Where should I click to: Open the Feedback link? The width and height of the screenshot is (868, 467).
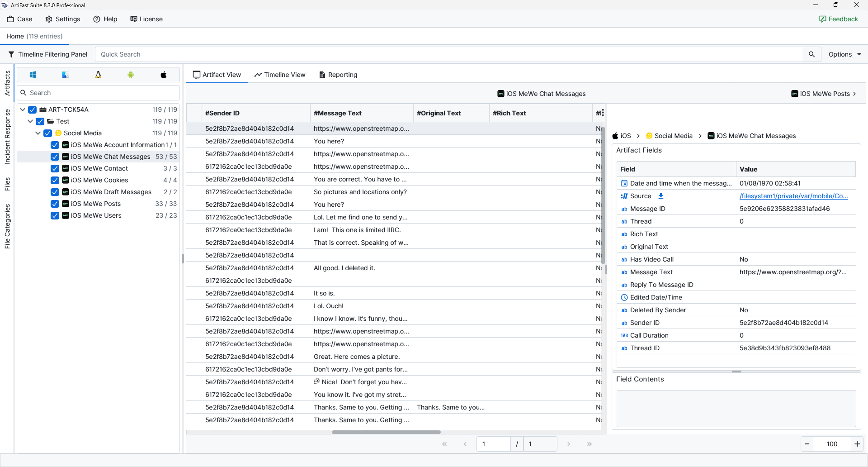pyautogui.click(x=838, y=19)
